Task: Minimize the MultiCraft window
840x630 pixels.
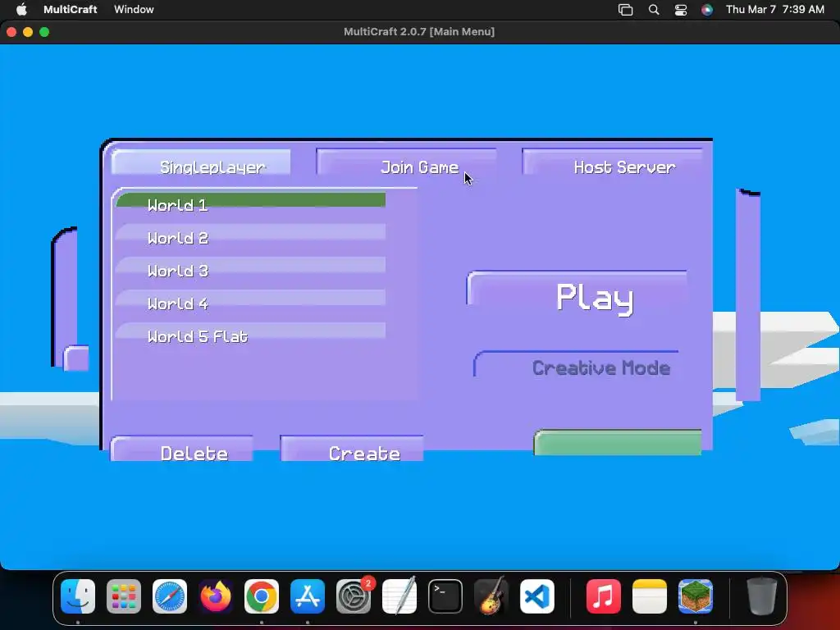Action: pyautogui.click(x=28, y=32)
